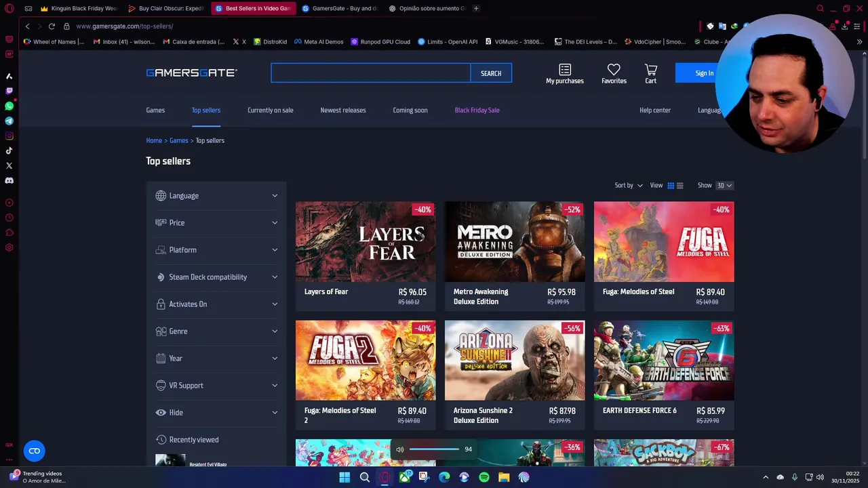Screen dimensions: 868x488
Task: Open File Explorer from the taskbar
Action: tap(504, 477)
